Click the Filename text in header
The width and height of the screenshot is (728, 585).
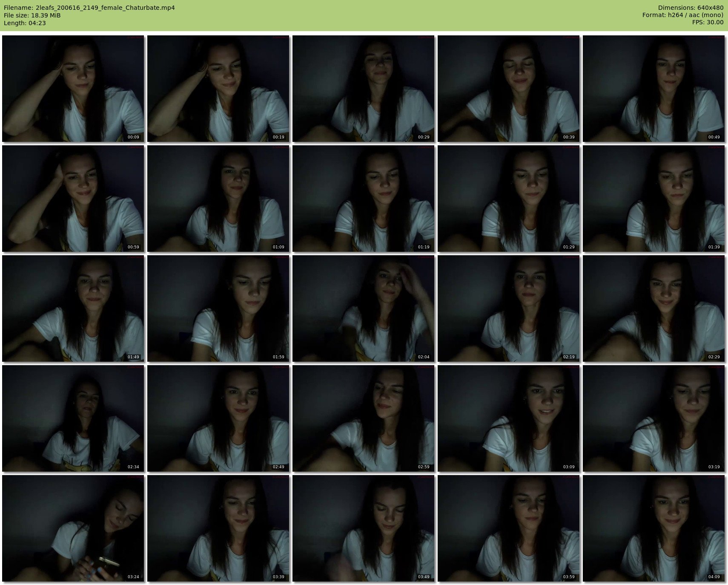tap(89, 8)
